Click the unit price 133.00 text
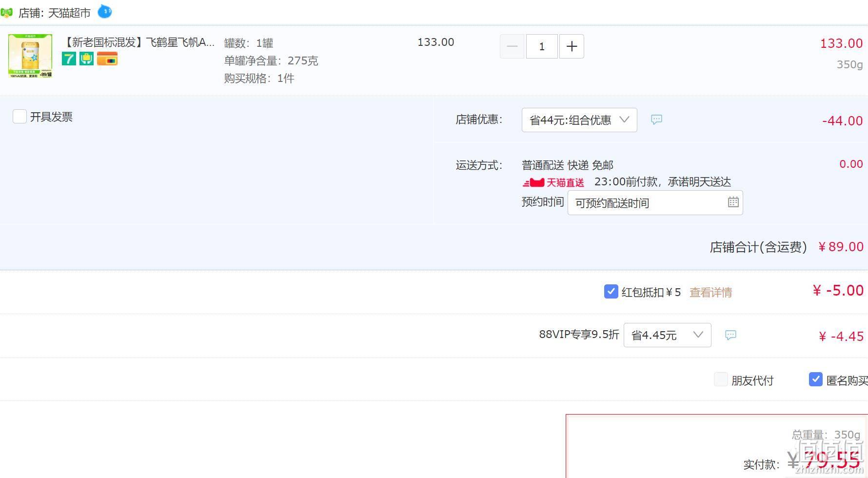This screenshot has width=868, height=478. (x=435, y=42)
